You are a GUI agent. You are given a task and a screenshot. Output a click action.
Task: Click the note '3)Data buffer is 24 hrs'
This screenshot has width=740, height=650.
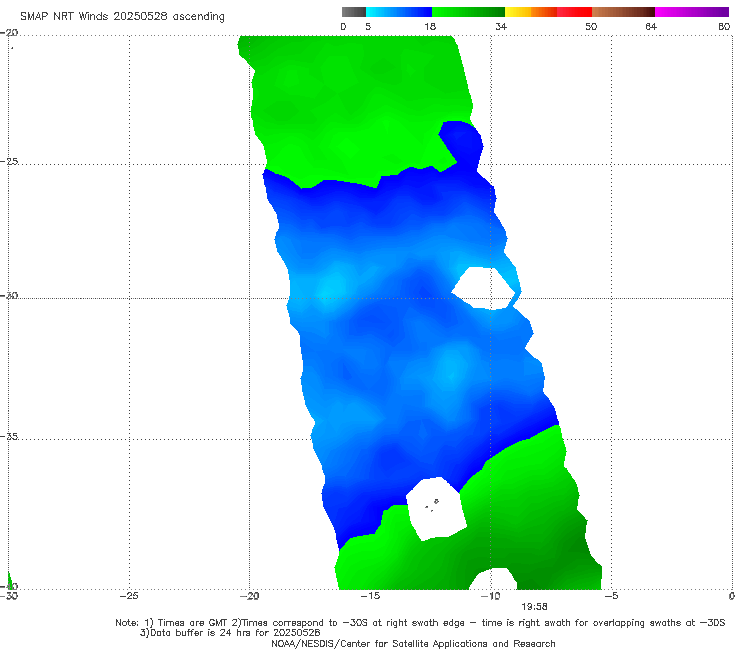tap(230, 633)
